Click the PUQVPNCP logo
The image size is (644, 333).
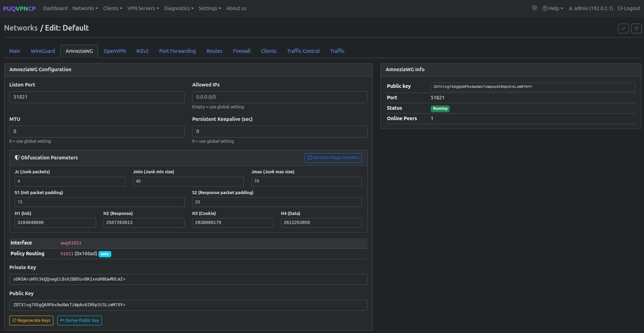coord(19,8)
